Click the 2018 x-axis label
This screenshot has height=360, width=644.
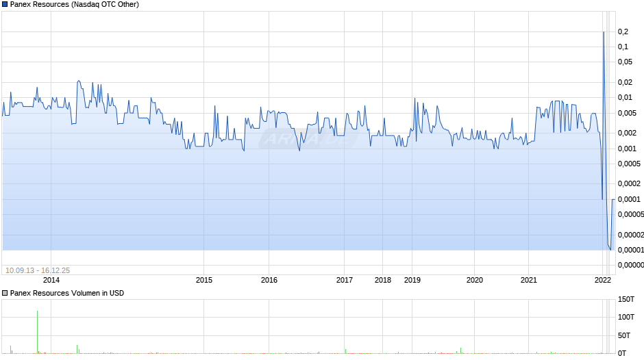383,280
